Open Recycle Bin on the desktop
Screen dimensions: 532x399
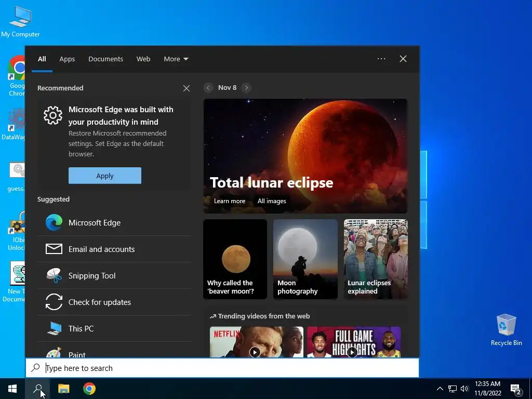pos(506,330)
